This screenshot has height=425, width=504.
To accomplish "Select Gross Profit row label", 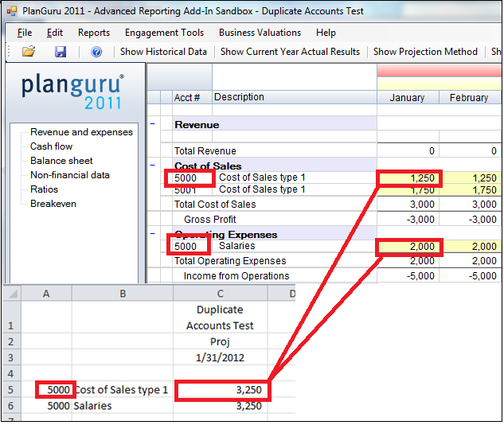I will pos(210,219).
